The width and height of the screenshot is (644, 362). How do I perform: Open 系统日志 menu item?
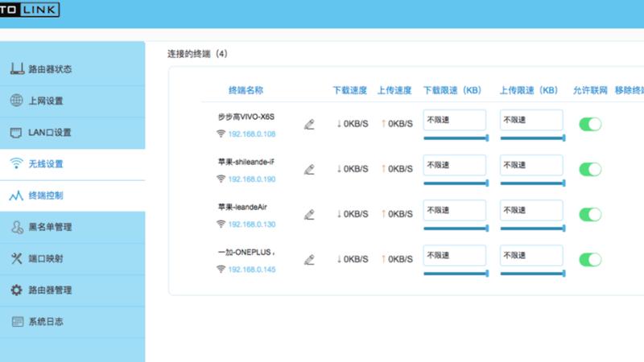pyautogui.click(x=72, y=322)
